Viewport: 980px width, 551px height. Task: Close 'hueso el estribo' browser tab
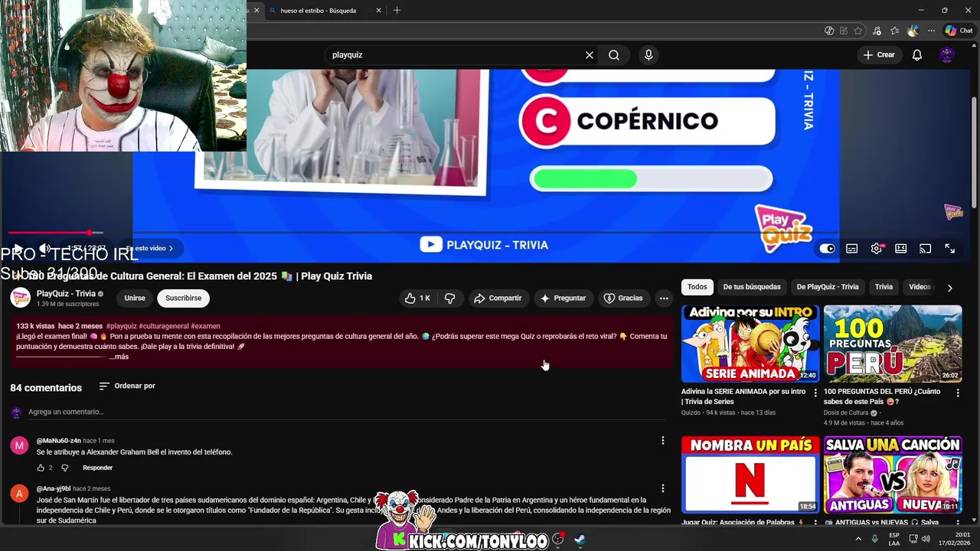[x=378, y=11]
